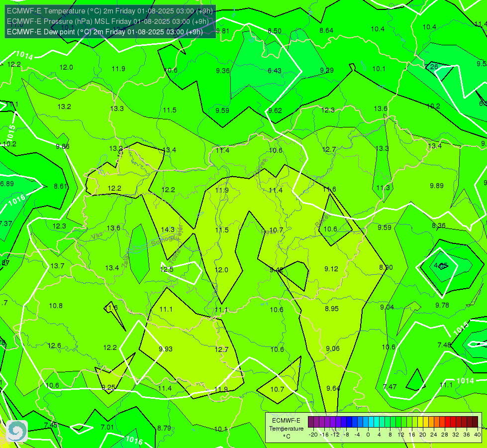Click the 7.47 value on the map
This screenshot has height=448, width=487.
390,387
